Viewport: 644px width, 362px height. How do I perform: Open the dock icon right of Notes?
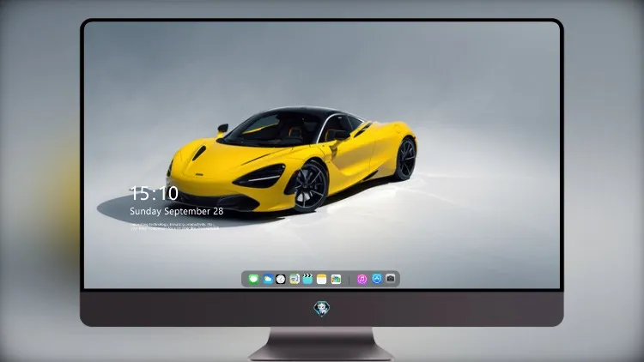coord(336,279)
